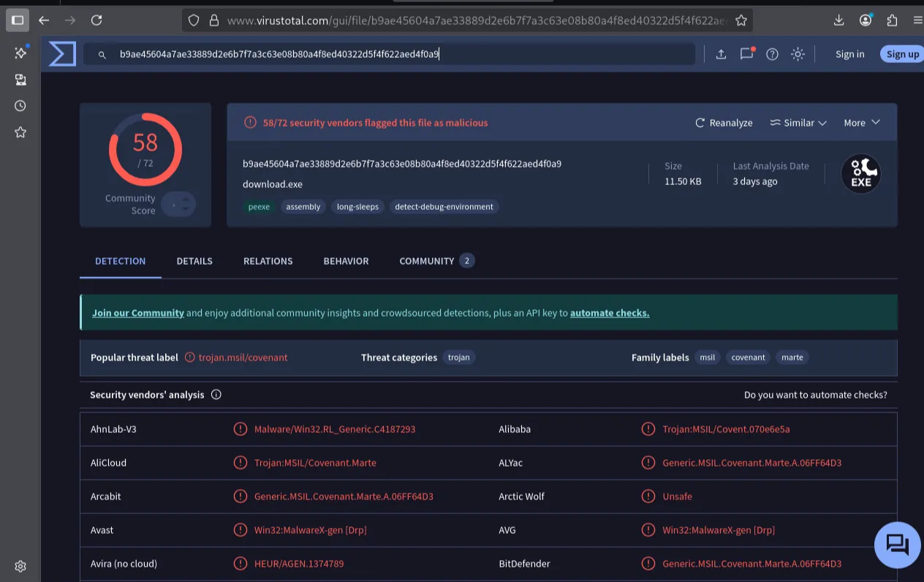Open the browser account profile icon

click(866, 20)
